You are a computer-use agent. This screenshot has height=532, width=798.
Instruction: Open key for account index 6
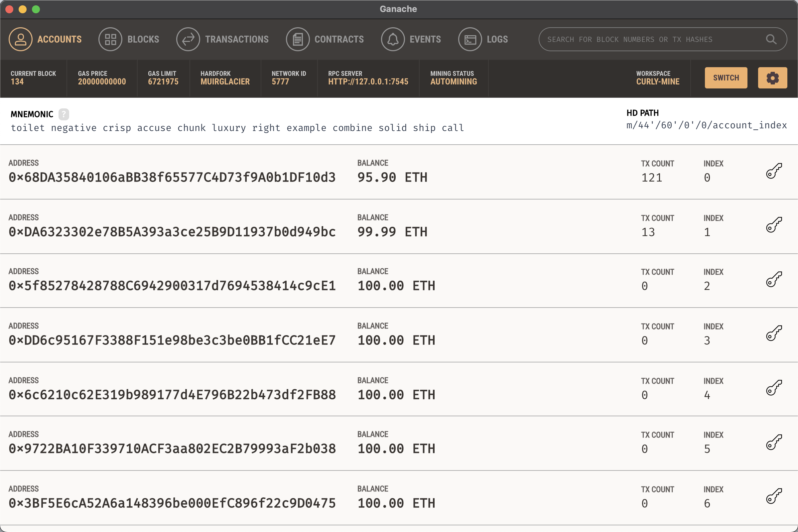tap(774, 496)
